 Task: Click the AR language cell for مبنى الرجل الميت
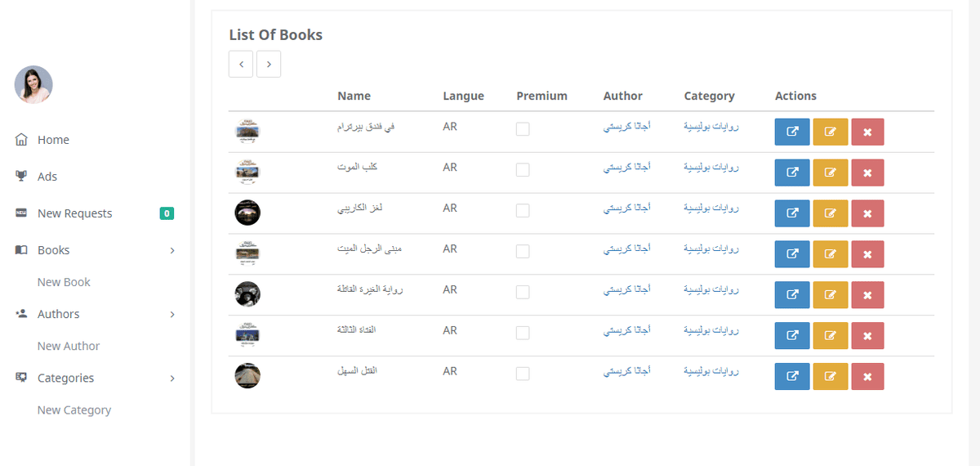450,249
